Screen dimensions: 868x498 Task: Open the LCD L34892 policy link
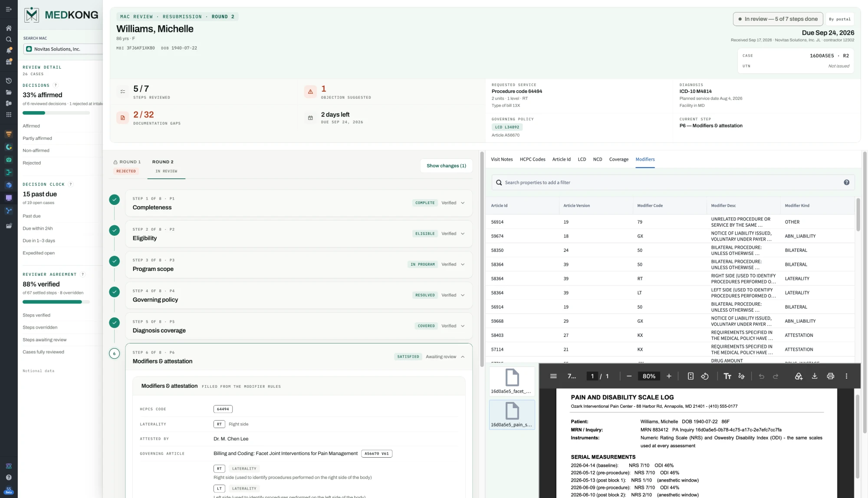[507, 127]
